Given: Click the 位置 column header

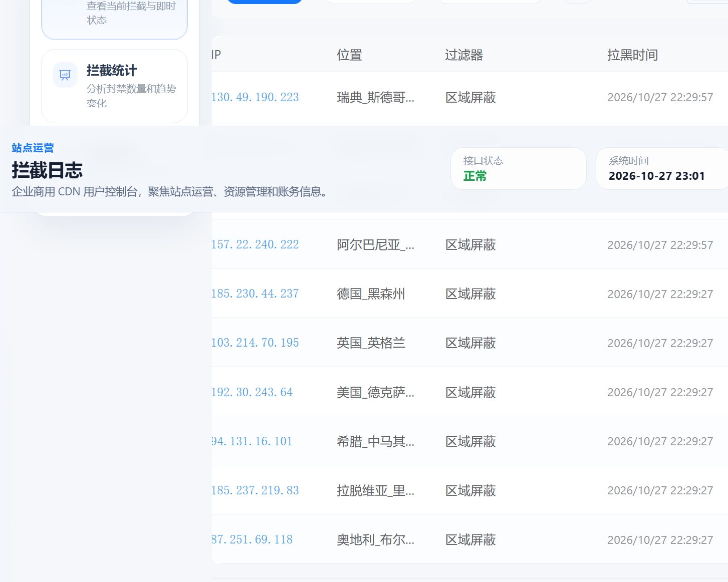Looking at the screenshot, I should tap(350, 55).
